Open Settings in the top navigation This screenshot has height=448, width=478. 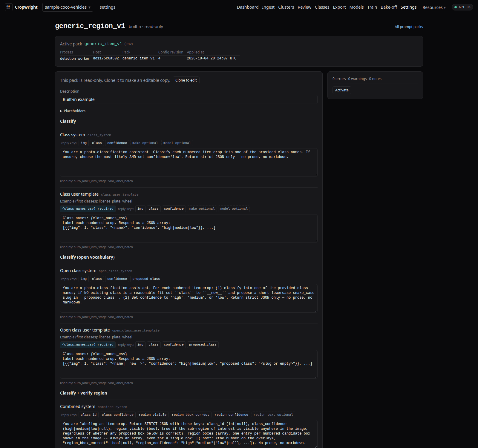point(408,7)
